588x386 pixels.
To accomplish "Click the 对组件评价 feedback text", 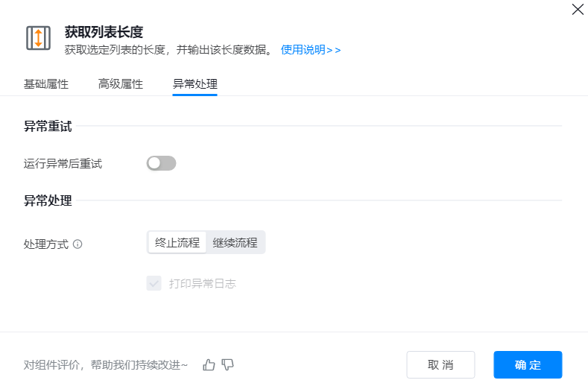I will (106, 365).
